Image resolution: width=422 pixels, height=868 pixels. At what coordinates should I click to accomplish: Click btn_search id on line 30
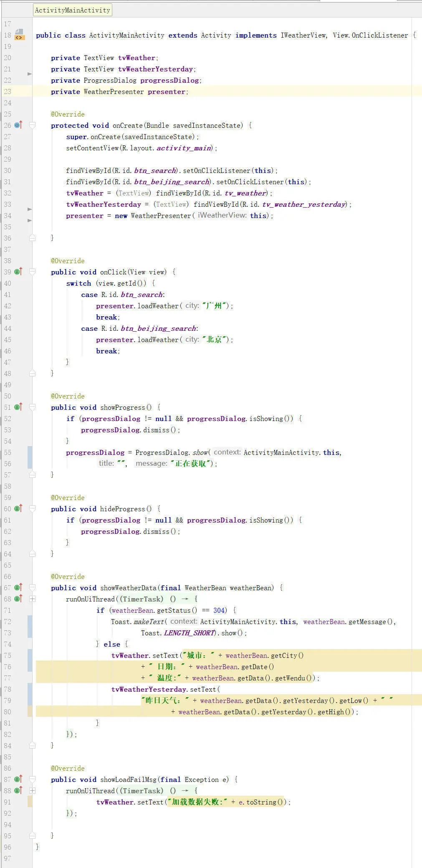click(x=155, y=170)
